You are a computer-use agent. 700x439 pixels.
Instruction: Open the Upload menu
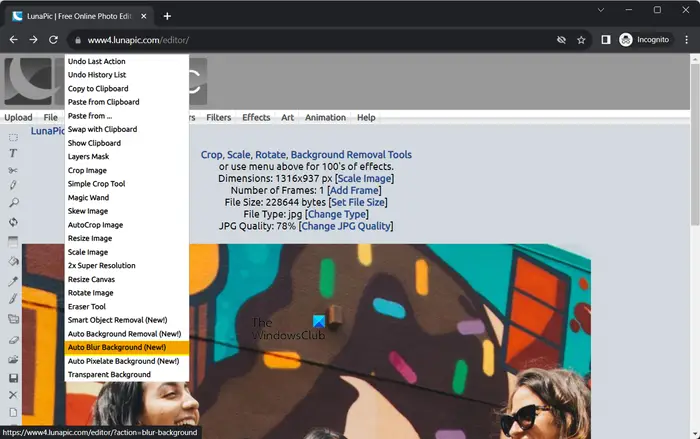[18, 117]
